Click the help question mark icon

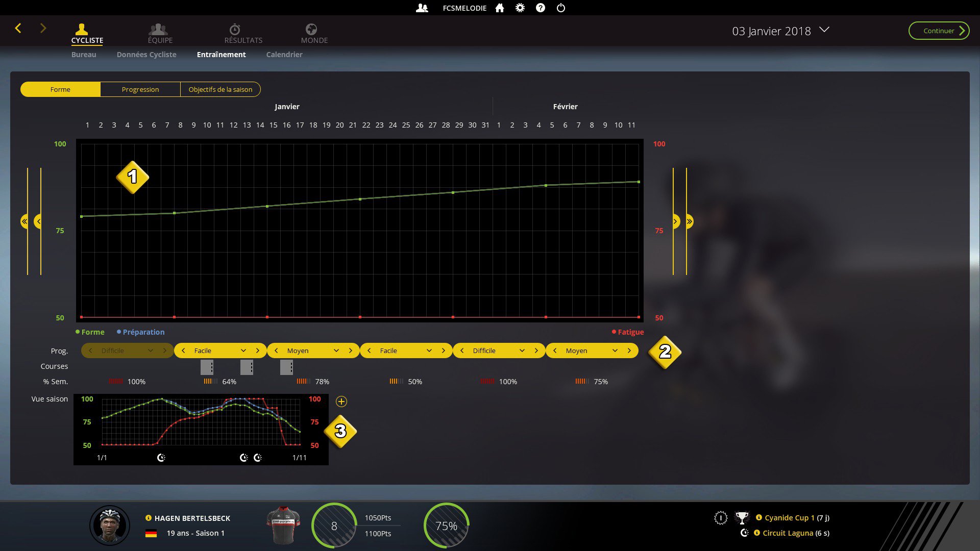(541, 8)
